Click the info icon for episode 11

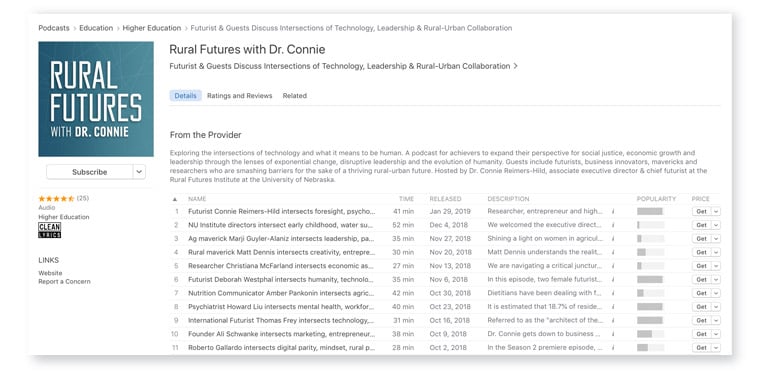point(613,348)
